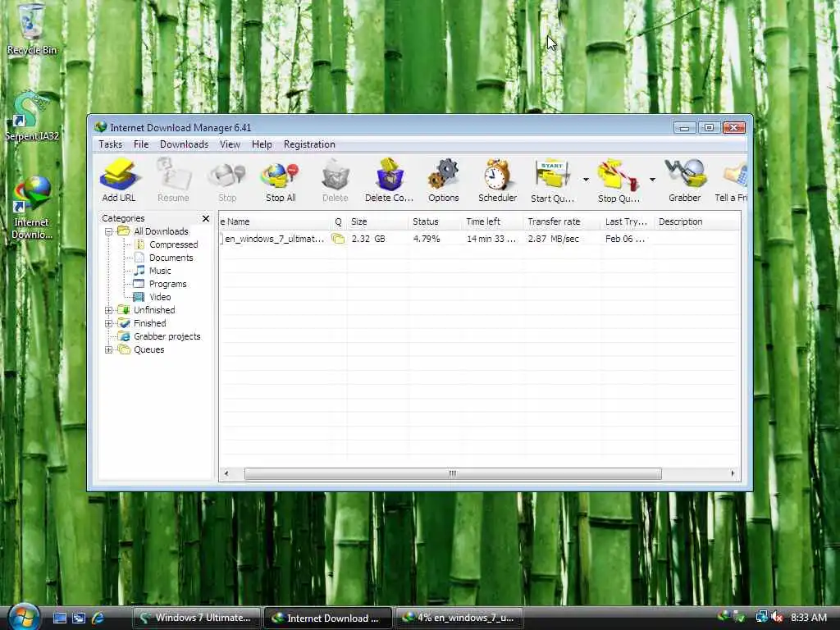Viewport: 840px width, 630px height.
Task: Click Switch Windows quick launch icon
Action: click(79, 619)
